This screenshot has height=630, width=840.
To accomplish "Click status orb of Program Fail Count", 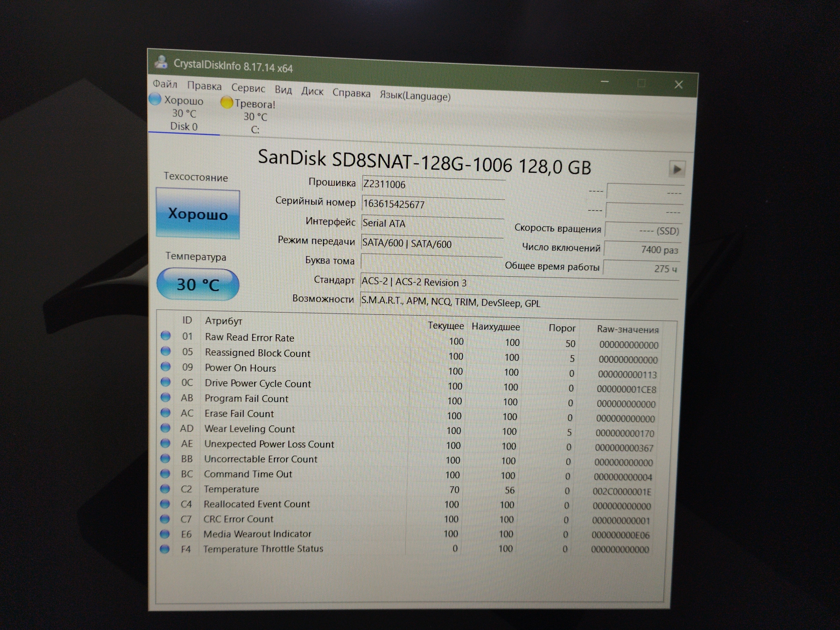I will [165, 397].
